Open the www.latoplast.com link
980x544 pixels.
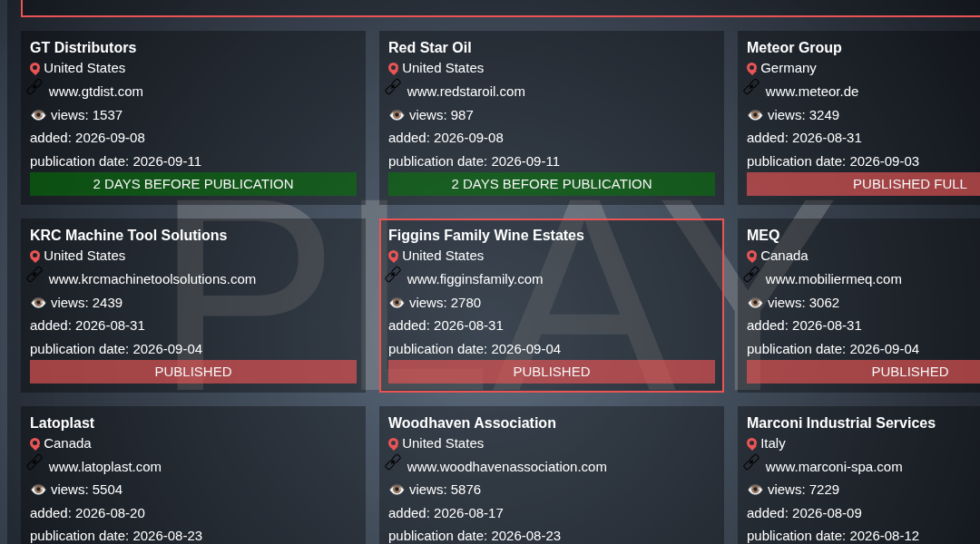pyautogui.click(x=104, y=467)
